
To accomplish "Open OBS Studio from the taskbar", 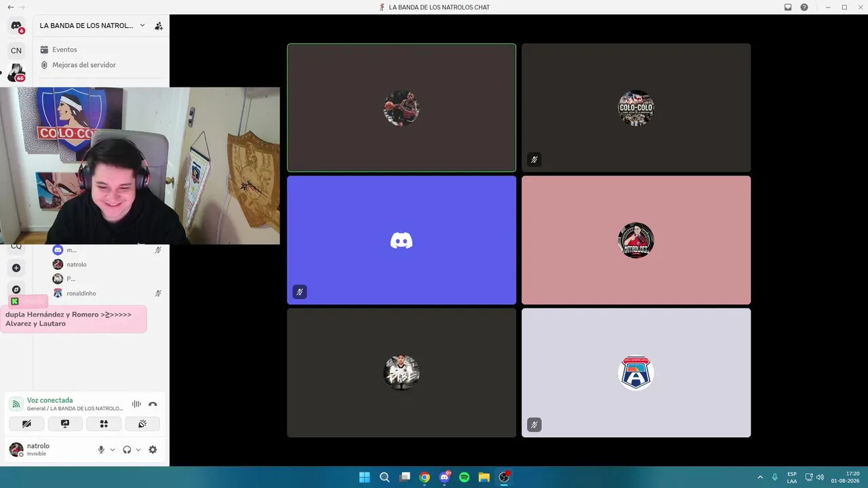I will click(x=504, y=477).
